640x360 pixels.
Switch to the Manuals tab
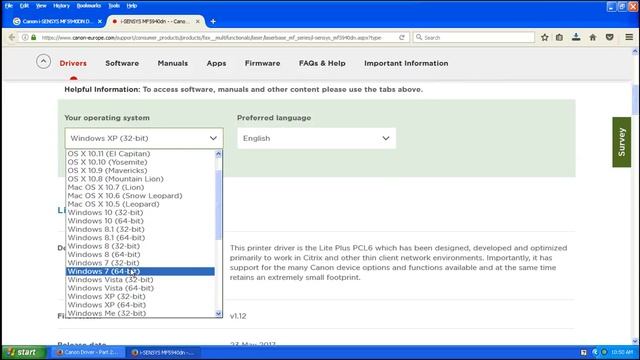tap(173, 63)
